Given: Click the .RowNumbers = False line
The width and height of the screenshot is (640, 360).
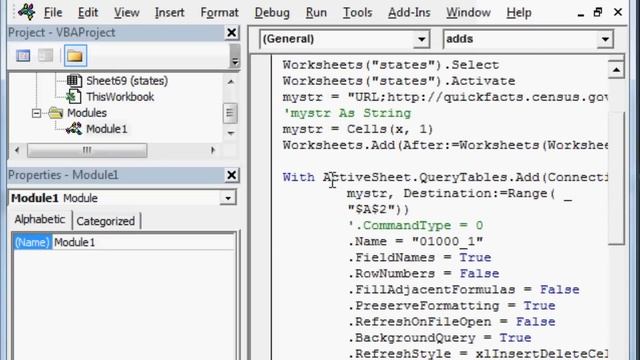Looking at the screenshot, I should (x=423, y=273).
